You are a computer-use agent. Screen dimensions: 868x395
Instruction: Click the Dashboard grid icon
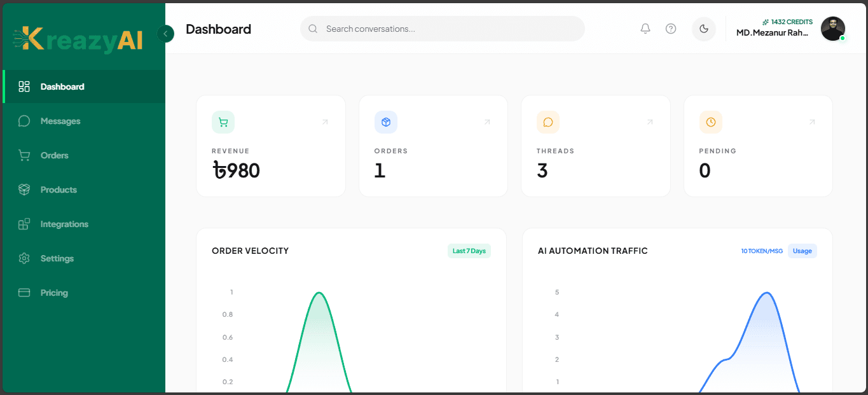pos(24,87)
